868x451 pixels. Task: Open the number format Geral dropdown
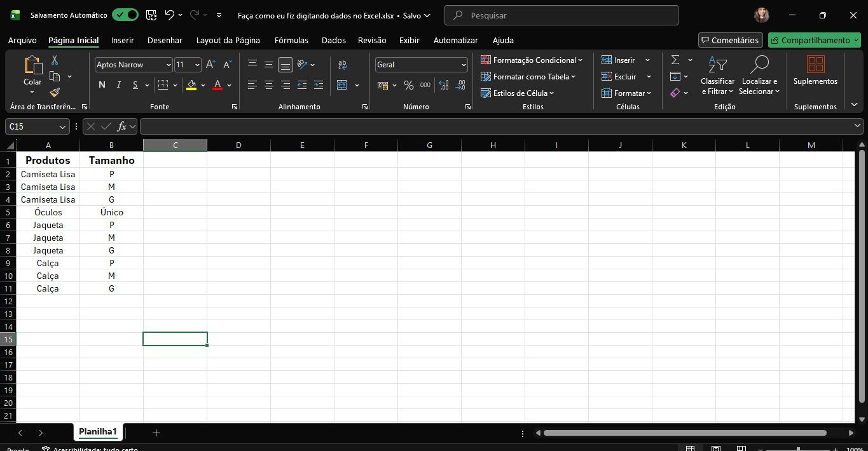pos(464,65)
